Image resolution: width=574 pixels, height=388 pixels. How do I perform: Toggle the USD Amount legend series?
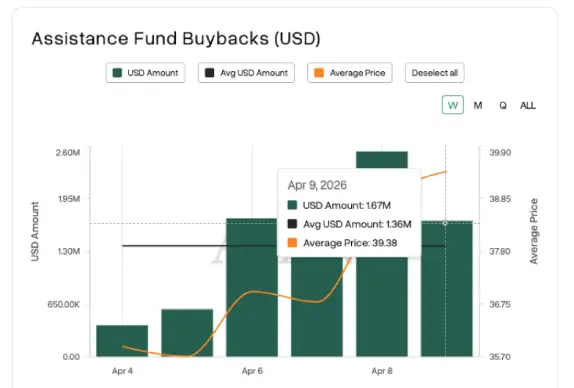click(x=145, y=73)
